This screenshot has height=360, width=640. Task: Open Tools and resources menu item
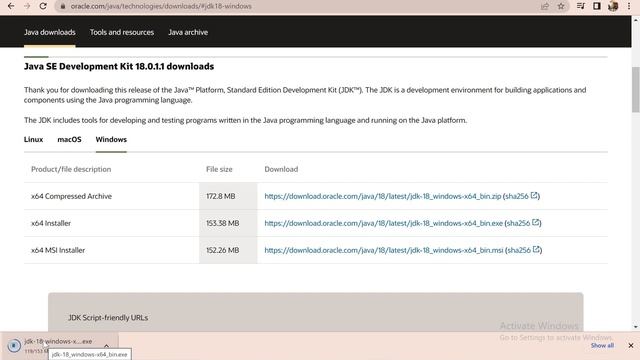(x=122, y=32)
